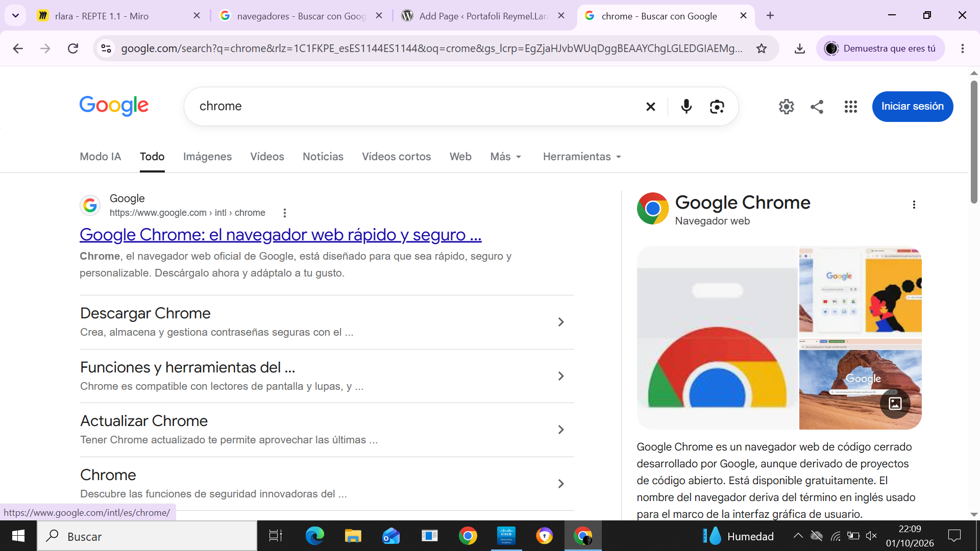This screenshot has width=980, height=551.
Task: Click the Google logo
Action: [114, 106]
